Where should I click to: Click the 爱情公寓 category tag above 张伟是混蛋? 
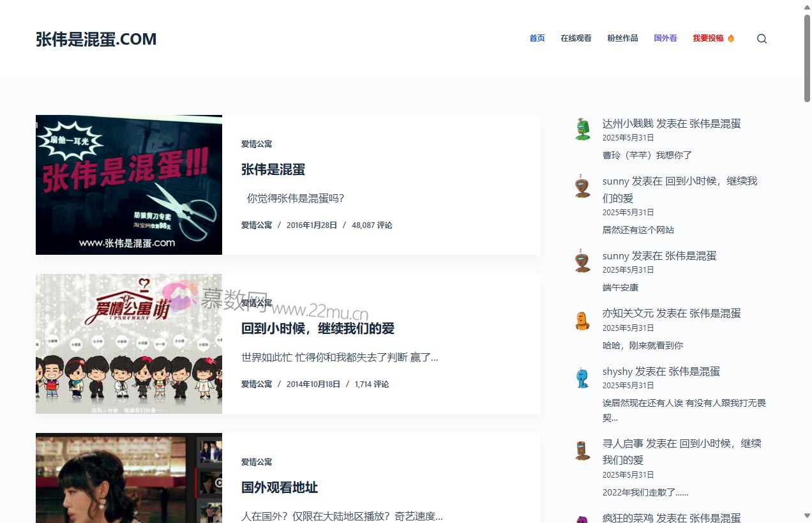[x=257, y=144]
